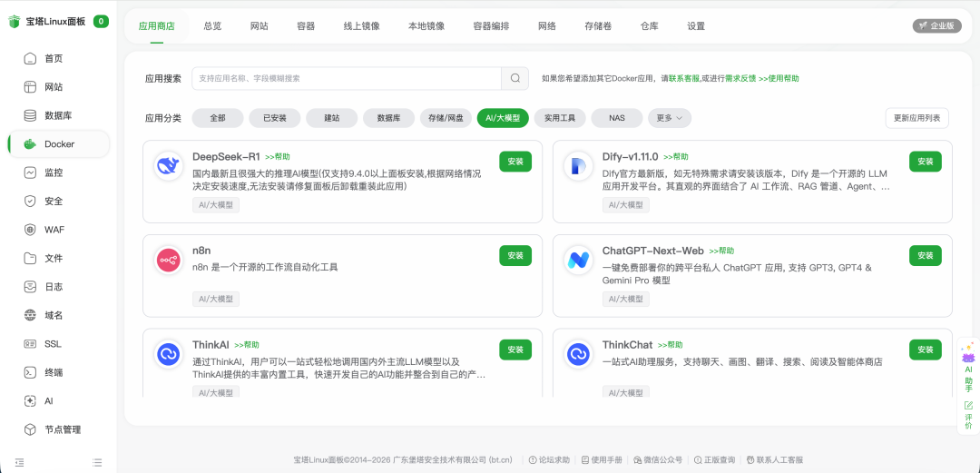Click the Dify app logo
Screen dimensions: 980x473
[577, 166]
